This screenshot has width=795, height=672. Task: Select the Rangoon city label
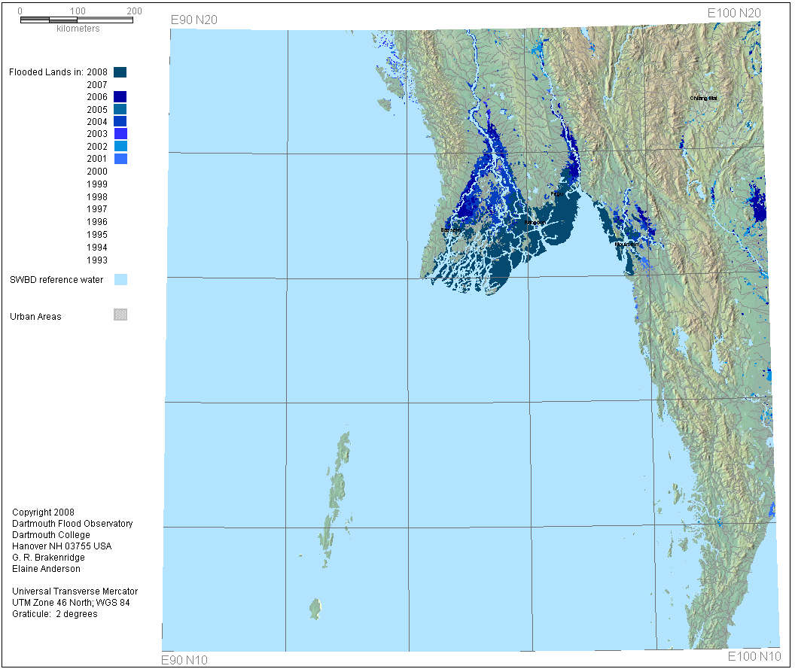click(535, 223)
